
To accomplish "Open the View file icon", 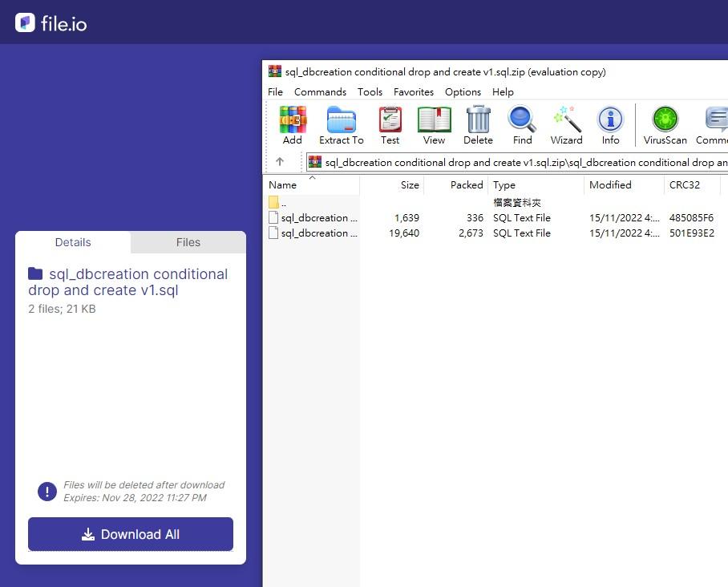I will point(434,120).
